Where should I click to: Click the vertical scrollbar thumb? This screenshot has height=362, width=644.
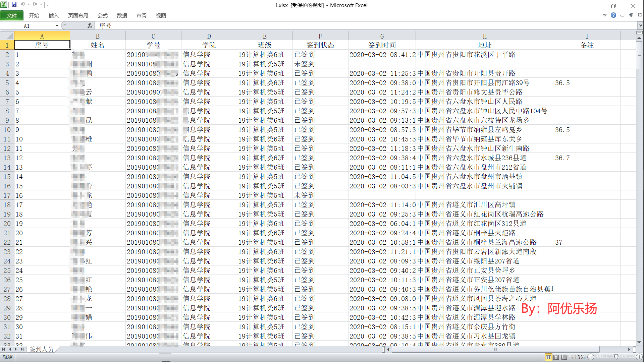[639, 55]
